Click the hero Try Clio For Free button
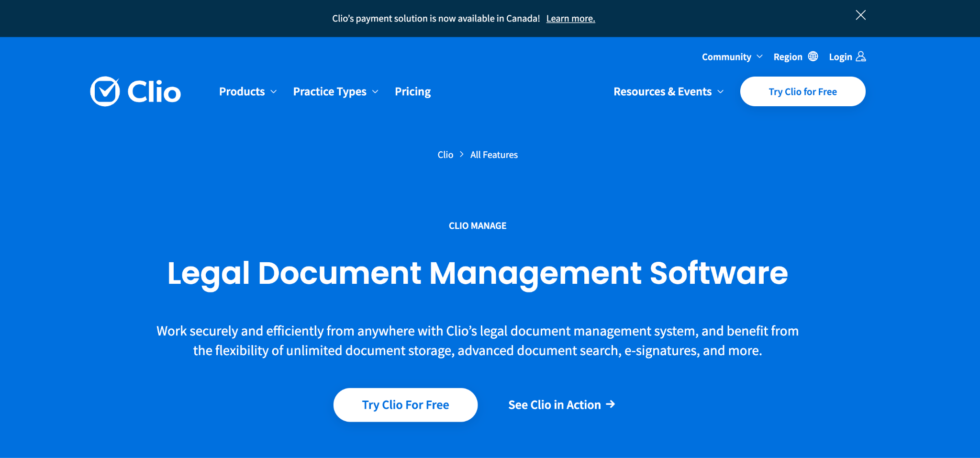980x458 pixels. click(x=405, y=405)
